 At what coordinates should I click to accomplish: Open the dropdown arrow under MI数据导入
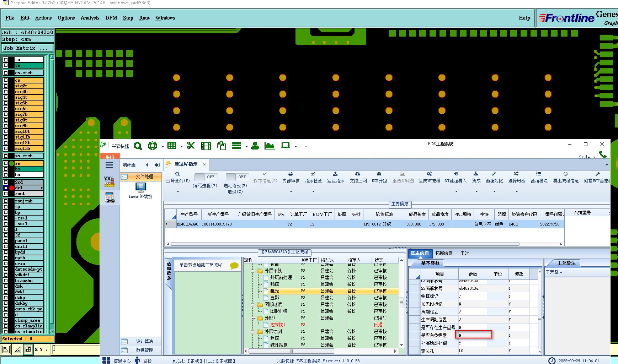[x=456, y=192]
